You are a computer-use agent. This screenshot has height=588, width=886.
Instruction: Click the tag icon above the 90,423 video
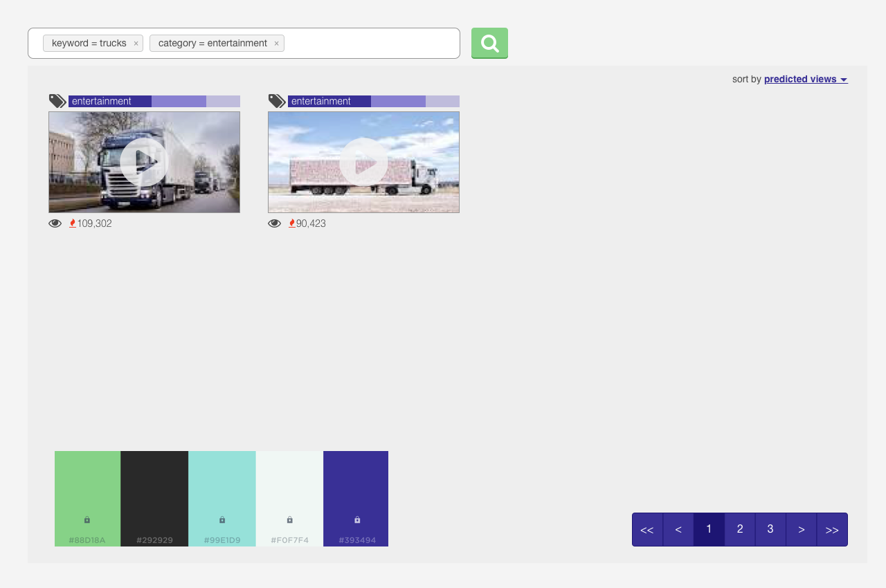277,101
